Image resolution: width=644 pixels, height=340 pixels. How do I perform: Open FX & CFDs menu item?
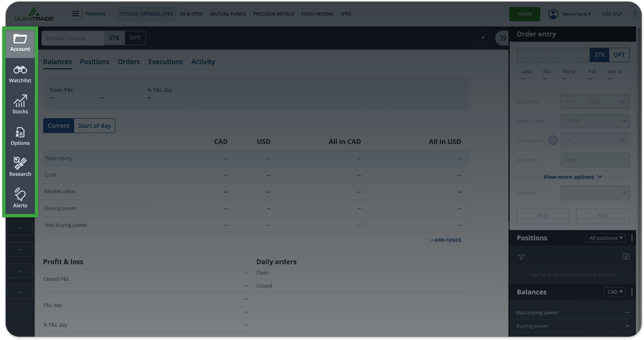point(191,14)
